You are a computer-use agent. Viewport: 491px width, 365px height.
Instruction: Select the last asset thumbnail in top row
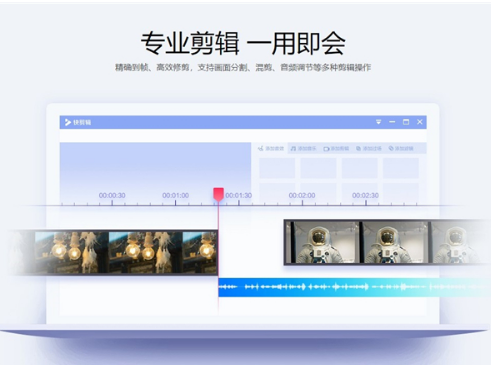click(x=401, y=168)
